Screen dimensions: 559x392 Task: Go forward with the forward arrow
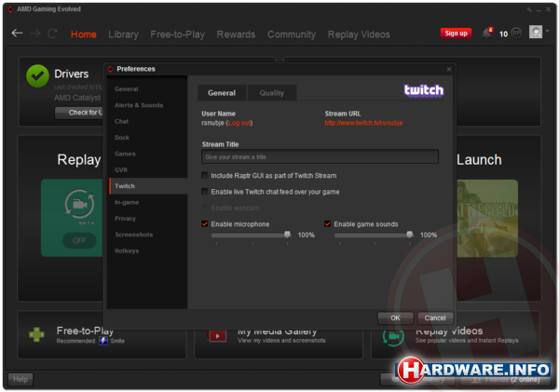coord(35,34)
